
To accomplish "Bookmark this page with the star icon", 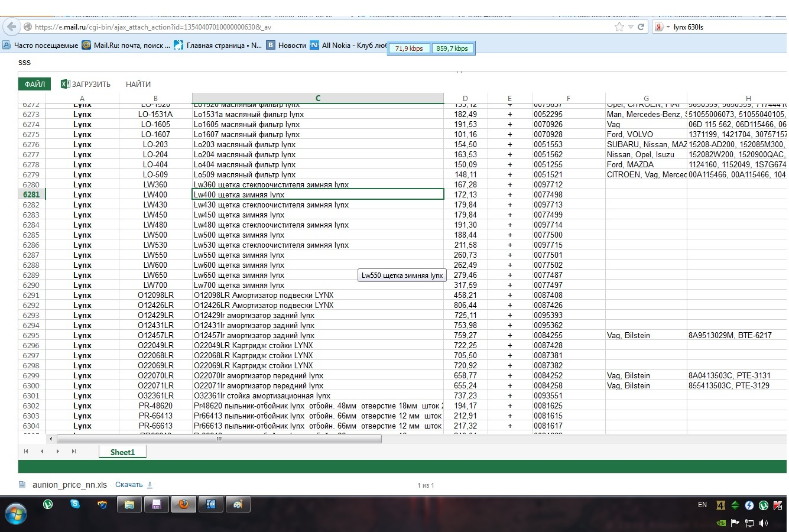I will click(x=619, y=27).
